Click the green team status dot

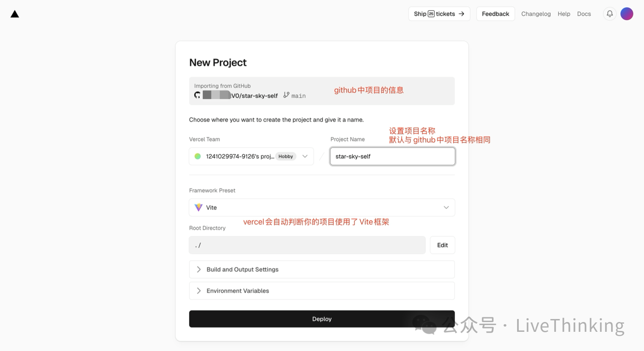[x=198, y=157]
